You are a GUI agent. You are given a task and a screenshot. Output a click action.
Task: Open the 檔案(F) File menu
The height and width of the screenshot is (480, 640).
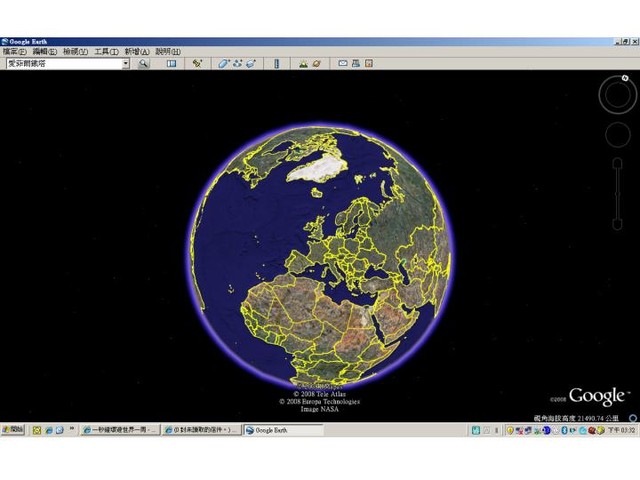(x=14, y=52)
